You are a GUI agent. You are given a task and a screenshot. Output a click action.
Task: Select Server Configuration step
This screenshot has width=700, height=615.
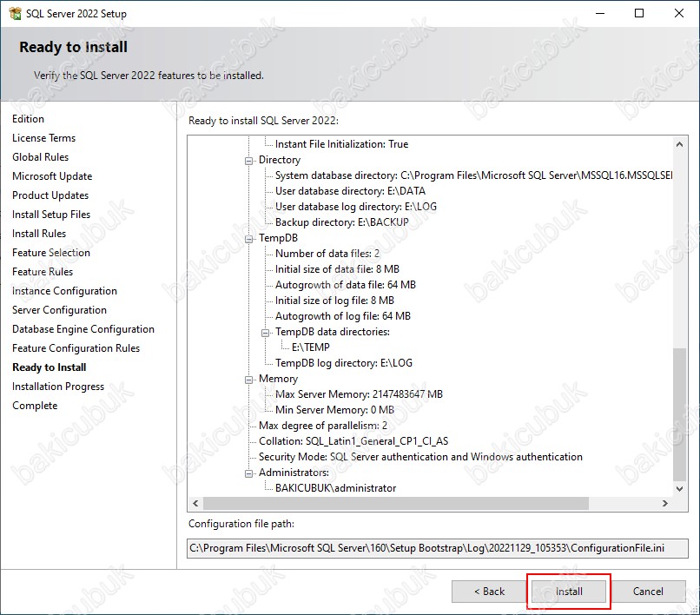(x=59, y=310)
